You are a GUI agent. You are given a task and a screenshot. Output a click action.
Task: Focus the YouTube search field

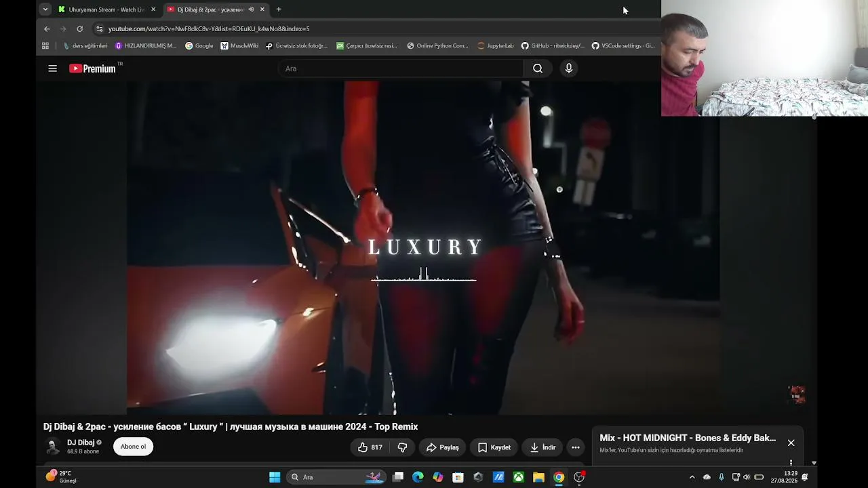pos(400,68)
